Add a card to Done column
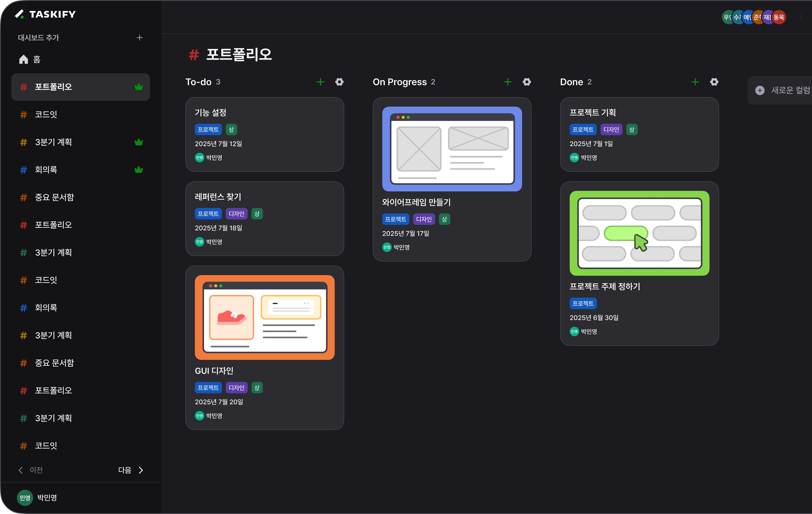Viewport: 812px width, 514px height. [695, 82]
